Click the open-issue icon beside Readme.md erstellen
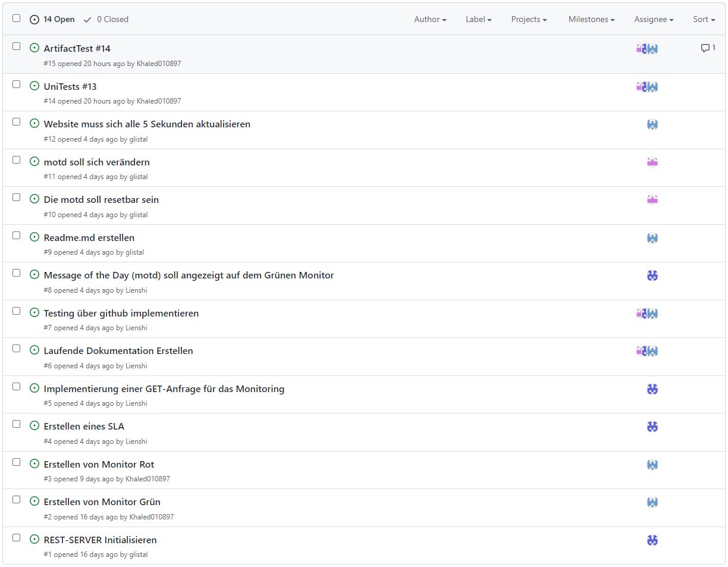Viewport: 728px width, 567px height. tap(34, 237)
